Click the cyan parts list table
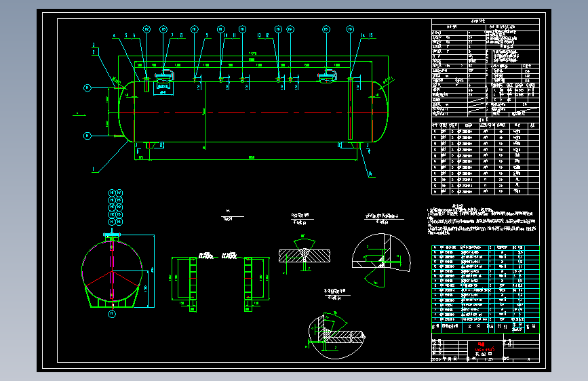 click(x=485, y=289)
